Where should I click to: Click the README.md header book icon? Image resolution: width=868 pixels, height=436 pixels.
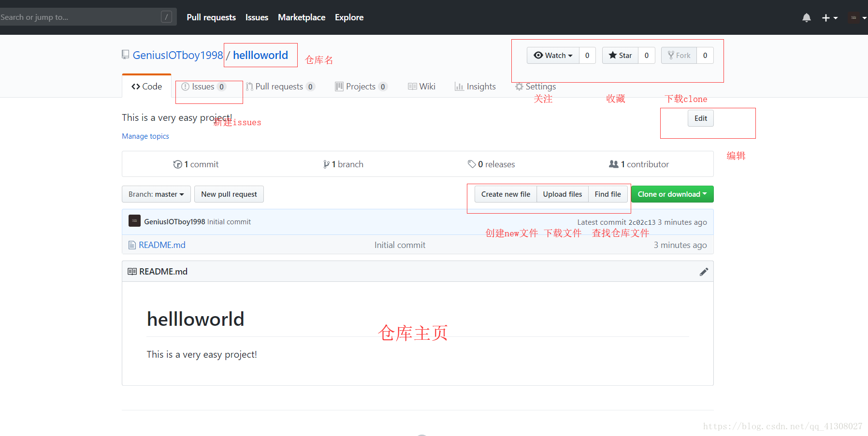click(132, 272)
